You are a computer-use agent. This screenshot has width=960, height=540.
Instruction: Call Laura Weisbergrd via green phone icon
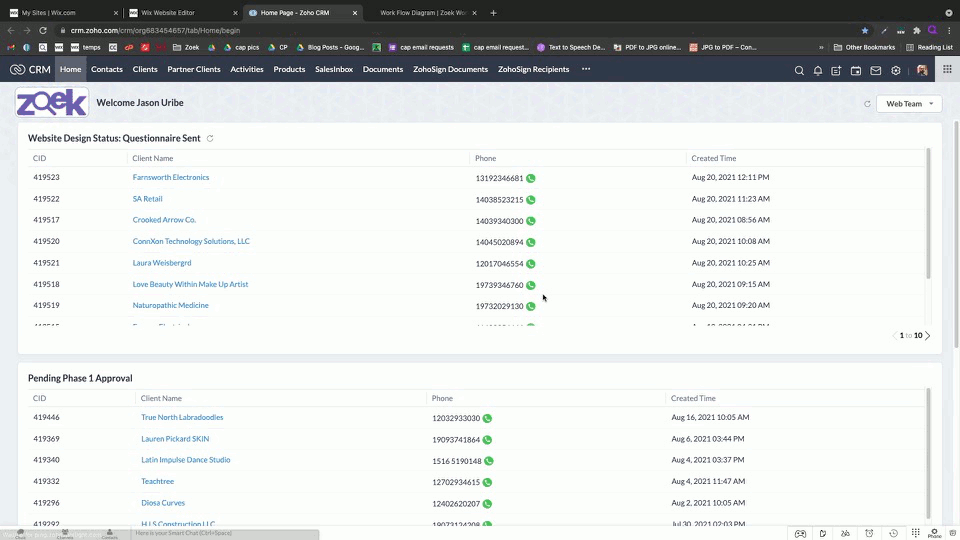tap(531, 264)
